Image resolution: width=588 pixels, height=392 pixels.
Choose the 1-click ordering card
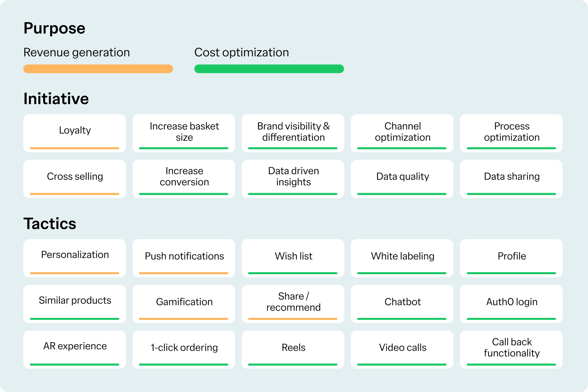(184, 349)
